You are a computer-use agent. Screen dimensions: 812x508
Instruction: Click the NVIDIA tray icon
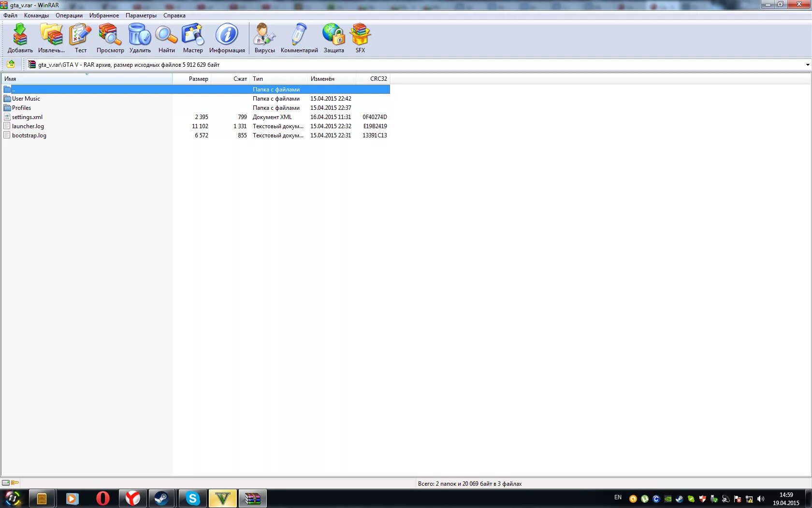[668, 499]
